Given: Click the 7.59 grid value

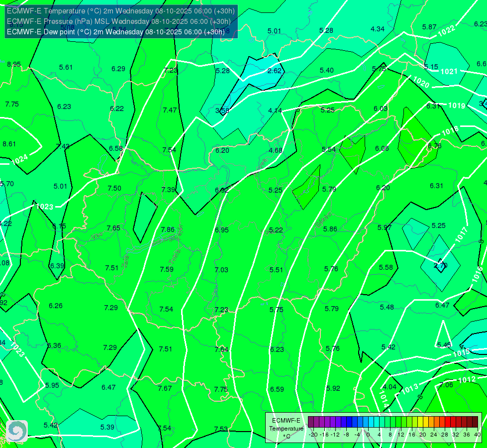Looking at the screenshot, I should pos(167,269).
